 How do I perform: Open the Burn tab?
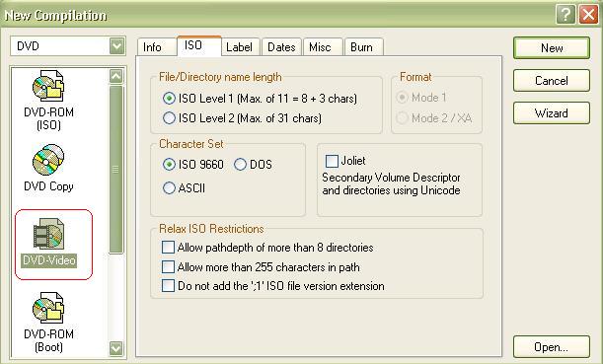362,47
